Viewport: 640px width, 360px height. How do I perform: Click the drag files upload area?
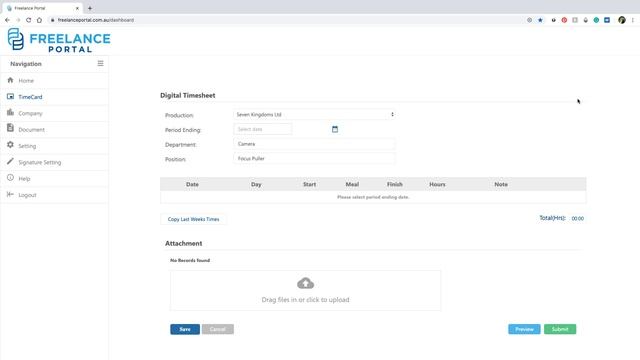(x=305, y=290)
